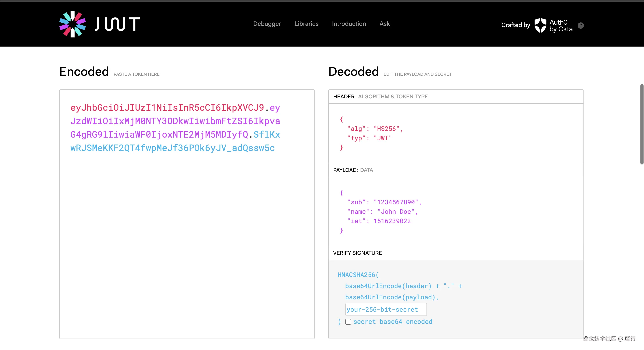Viewport: 644px width, 350px height.
Task: Click the question mark help icon
Action: coord(581,26)
